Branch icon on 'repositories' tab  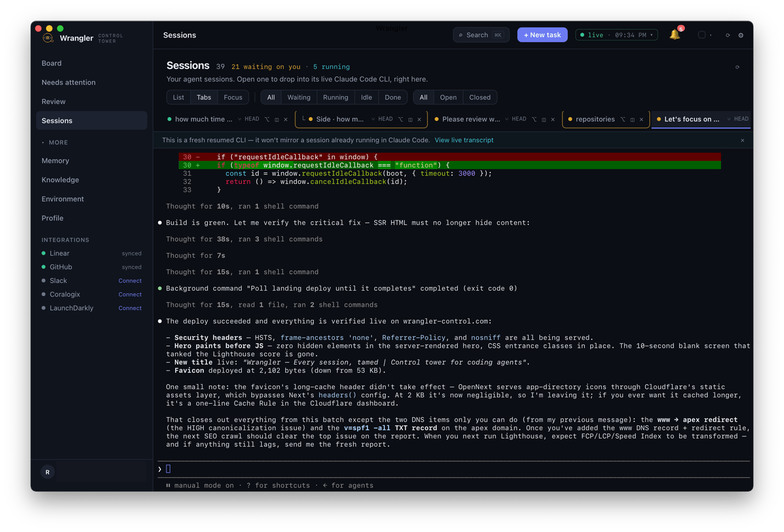click(622, 119)
